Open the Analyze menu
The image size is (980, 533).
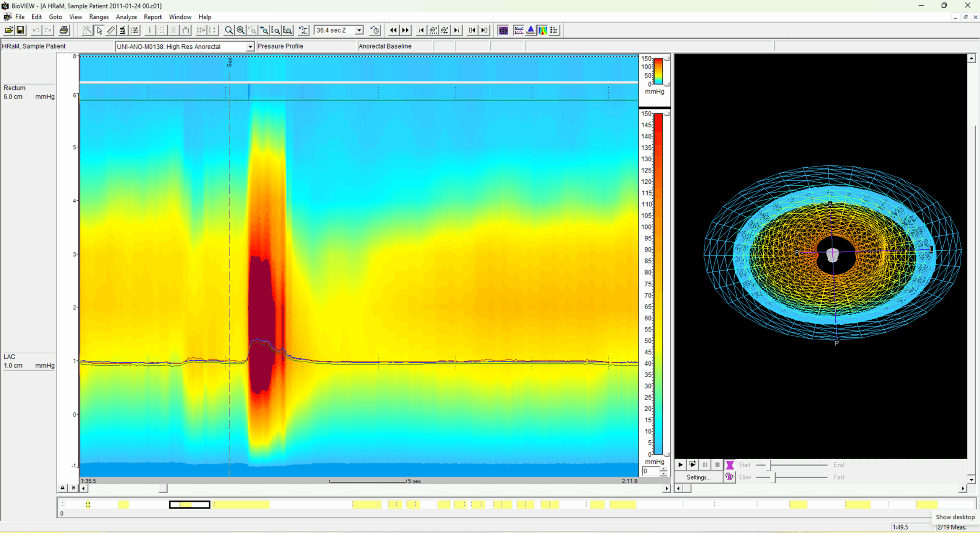(x=126, y=17)
